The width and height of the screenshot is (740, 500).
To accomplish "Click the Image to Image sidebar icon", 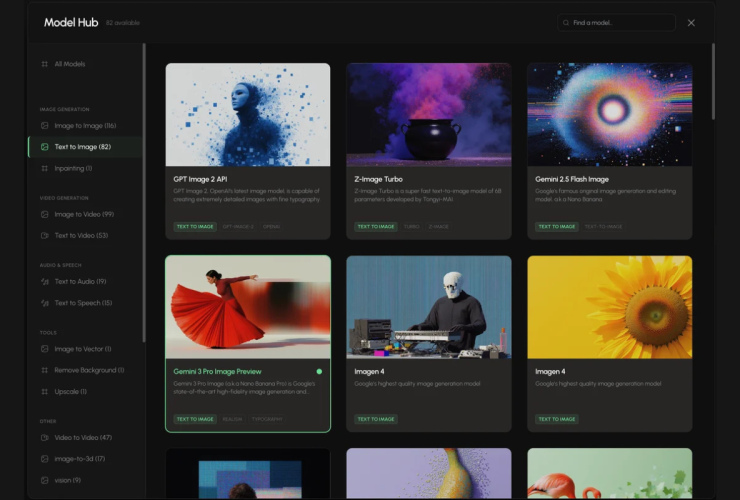I will tap(44, 126).
